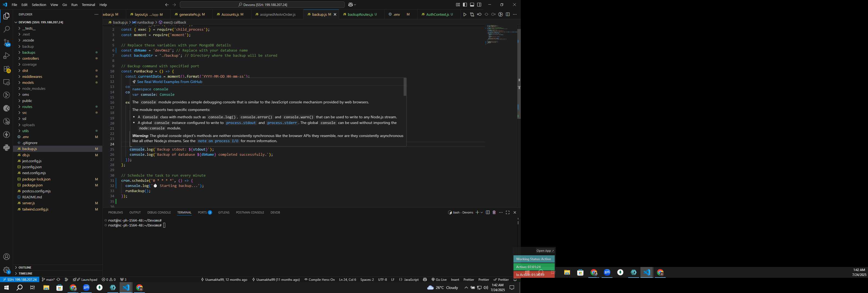Click the command center search box
This screenshot has width=868, height=293.
[262, 5]
